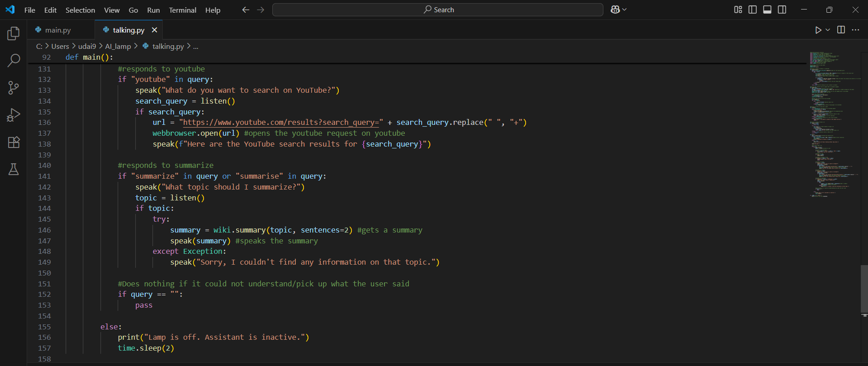Toggle bottom panel visibility
Viewport: 868px width, 366px height.
[767, 10]
